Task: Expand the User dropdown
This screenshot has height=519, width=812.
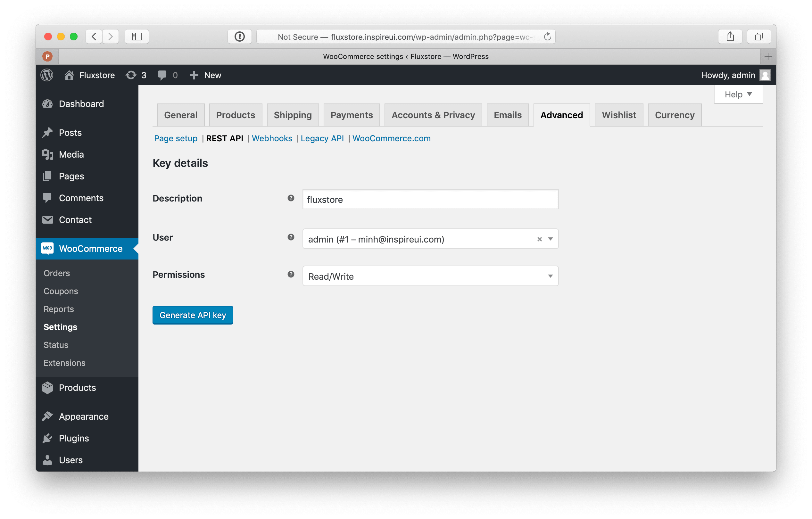Action: click(551, 239)
